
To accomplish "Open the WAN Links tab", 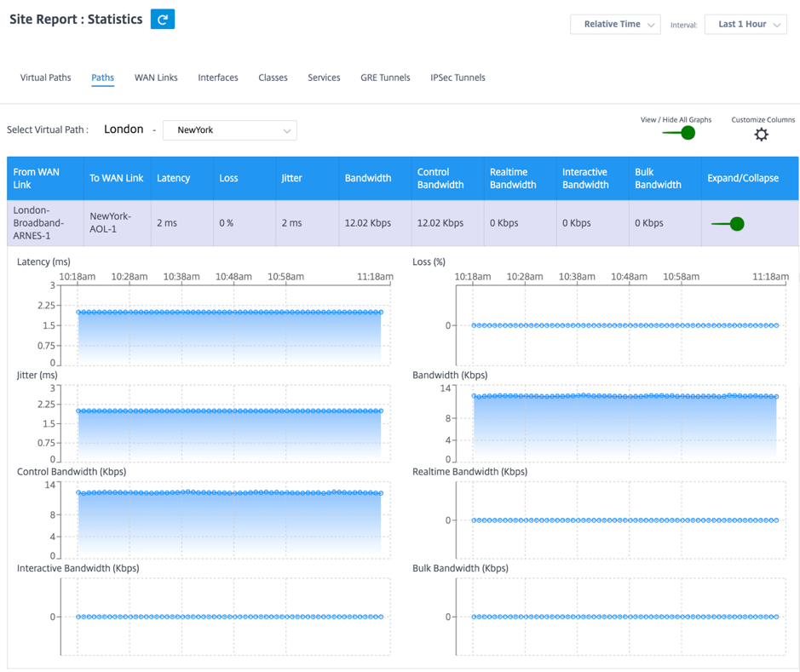I will (156, 78).
